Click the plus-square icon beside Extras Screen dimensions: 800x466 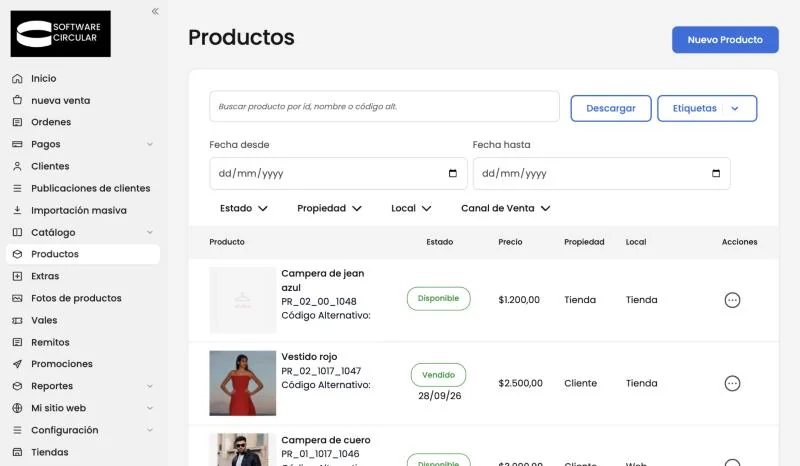[x=17, y=276]
